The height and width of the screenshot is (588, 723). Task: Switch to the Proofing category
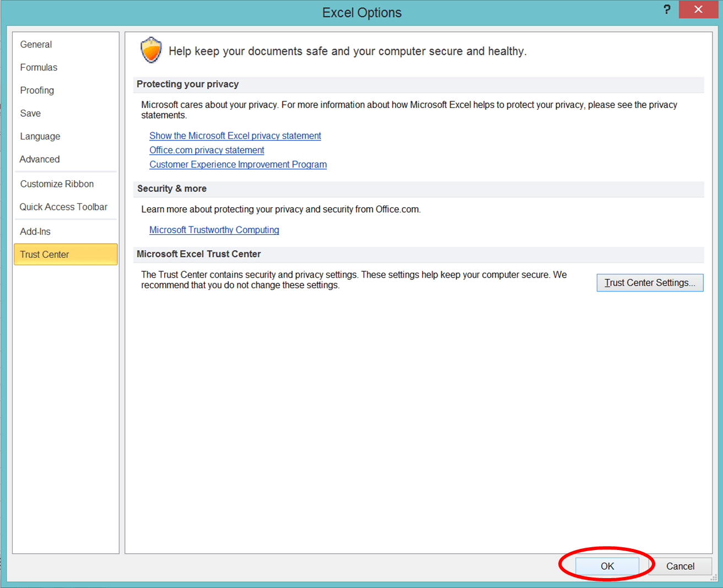tap(37, 90)
